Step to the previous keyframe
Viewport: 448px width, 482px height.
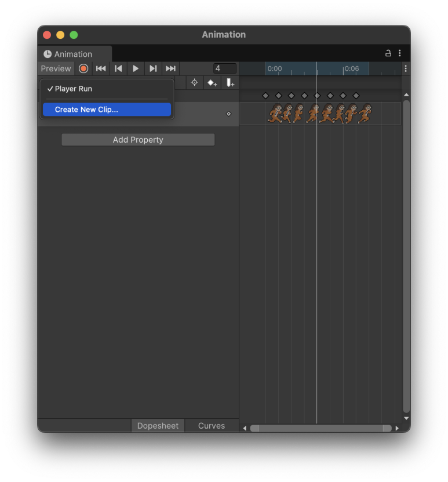pos(118,68)
